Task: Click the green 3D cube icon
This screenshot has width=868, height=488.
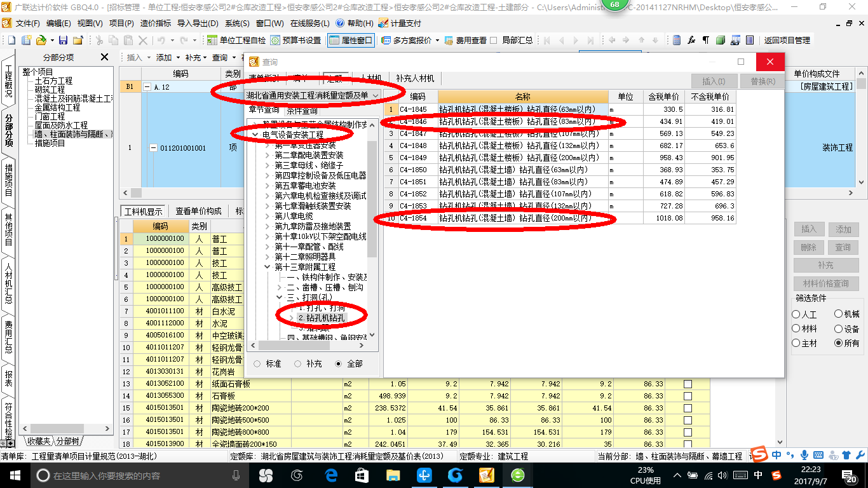Action: pos(720,40)
